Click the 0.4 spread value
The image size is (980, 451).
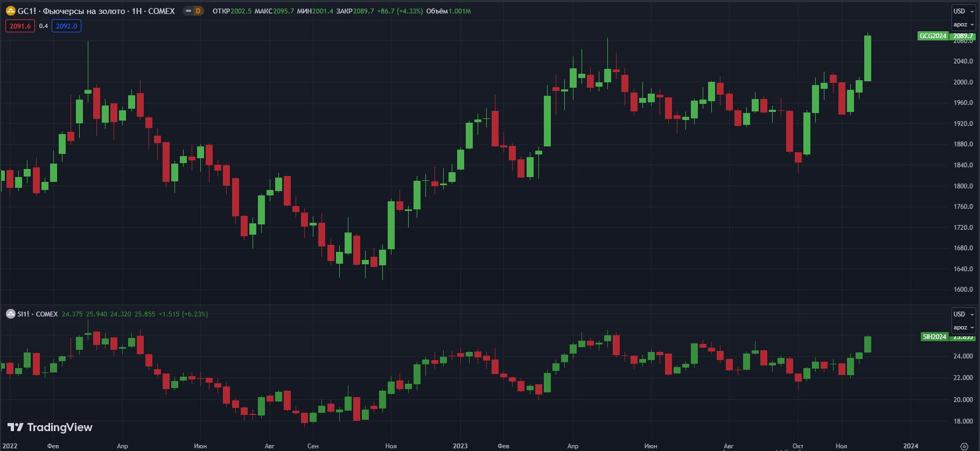tap(44, 26)
